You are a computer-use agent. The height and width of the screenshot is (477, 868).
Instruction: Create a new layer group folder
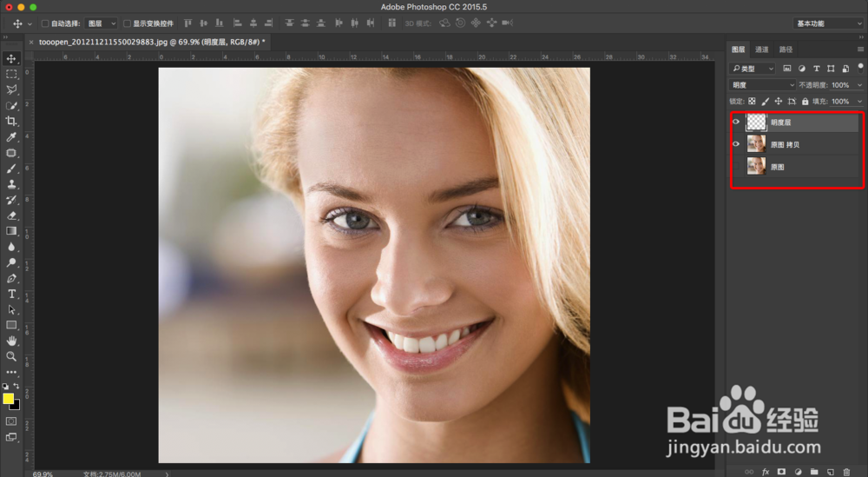pyautogui.click(x=814, y=472)
